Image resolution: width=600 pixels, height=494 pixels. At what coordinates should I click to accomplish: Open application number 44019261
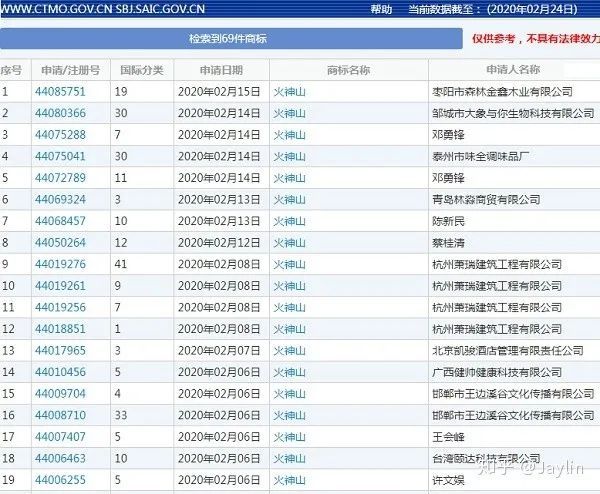(x=60, y=285)
